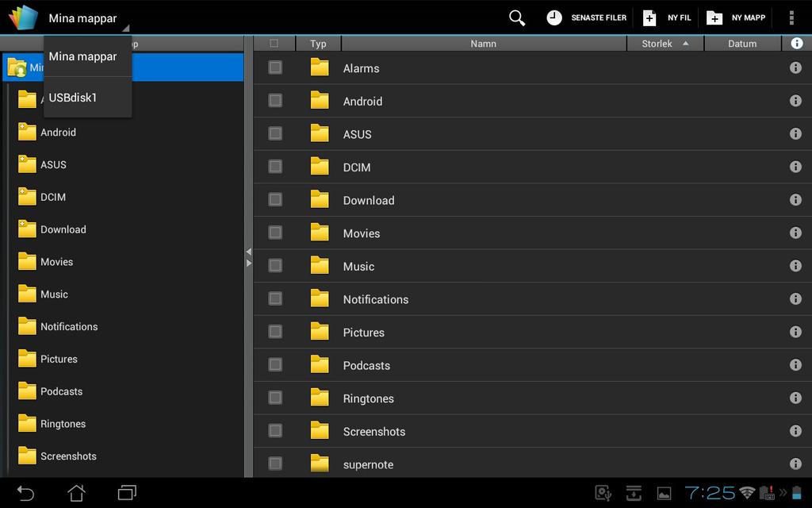Open Screenshots folder in file list
Screen dimensions: 812x508
(x=532, y=431)
